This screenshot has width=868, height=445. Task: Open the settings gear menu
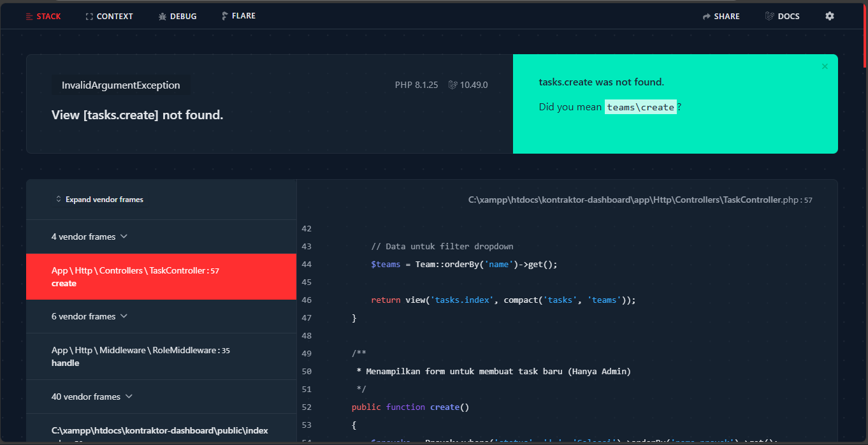coord(829,16)
